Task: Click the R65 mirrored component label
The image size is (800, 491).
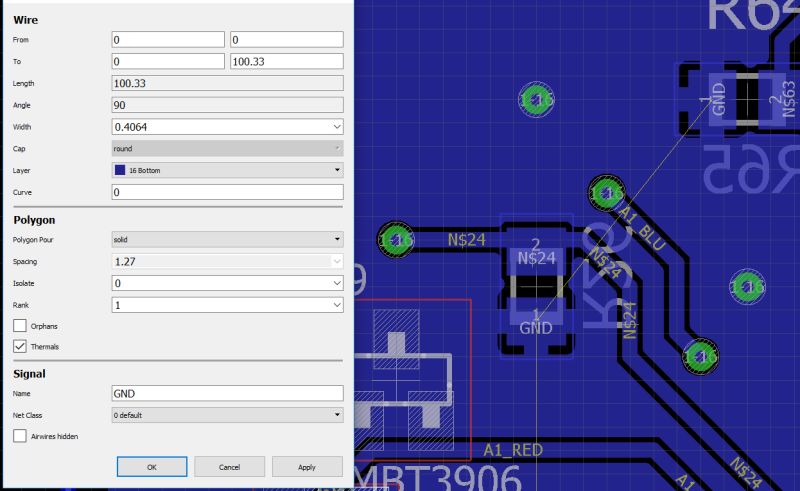Action: tap(750, 168)
